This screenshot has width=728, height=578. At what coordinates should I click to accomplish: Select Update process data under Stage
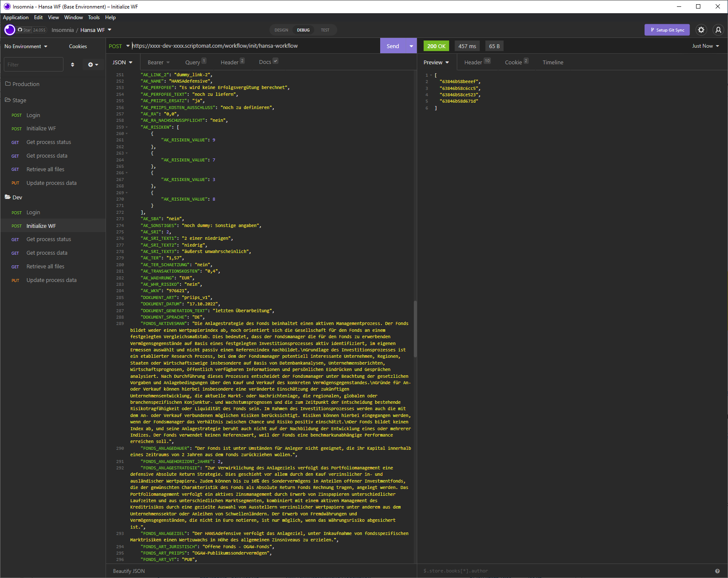tap(53, 183)
